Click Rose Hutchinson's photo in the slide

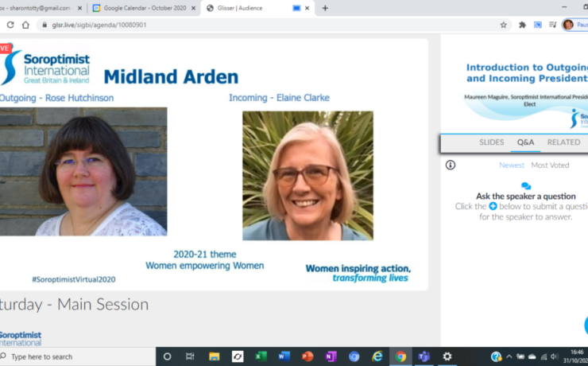click(83, 172)
